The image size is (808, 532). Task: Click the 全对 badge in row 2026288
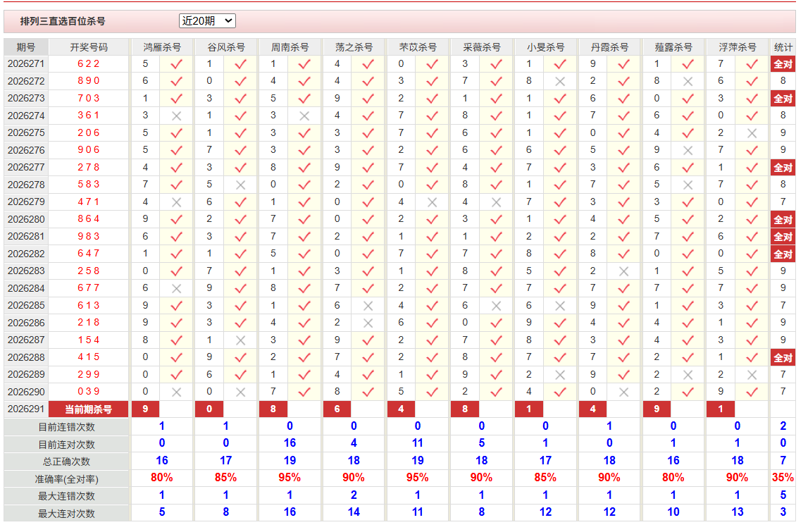(x=783, y=358)
